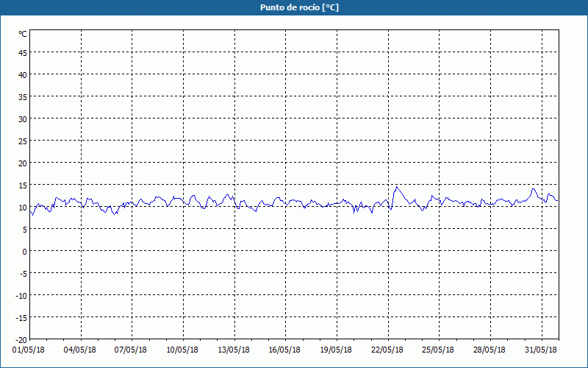Screen dimensions: 588x368
Task: Click the 16/05/18 date label
Action: [x=285, y=349]
